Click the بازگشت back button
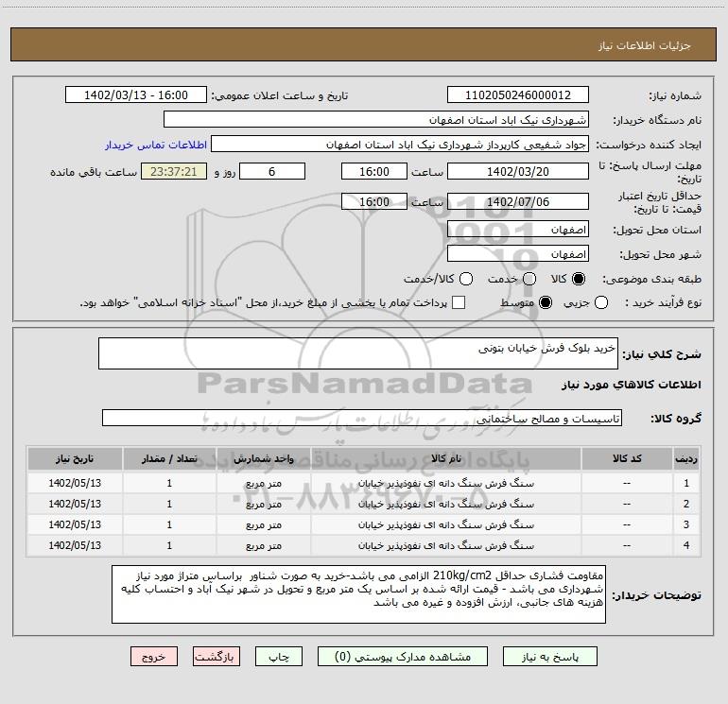The width and height of the screenshot is (728, 704). [217, 656]
